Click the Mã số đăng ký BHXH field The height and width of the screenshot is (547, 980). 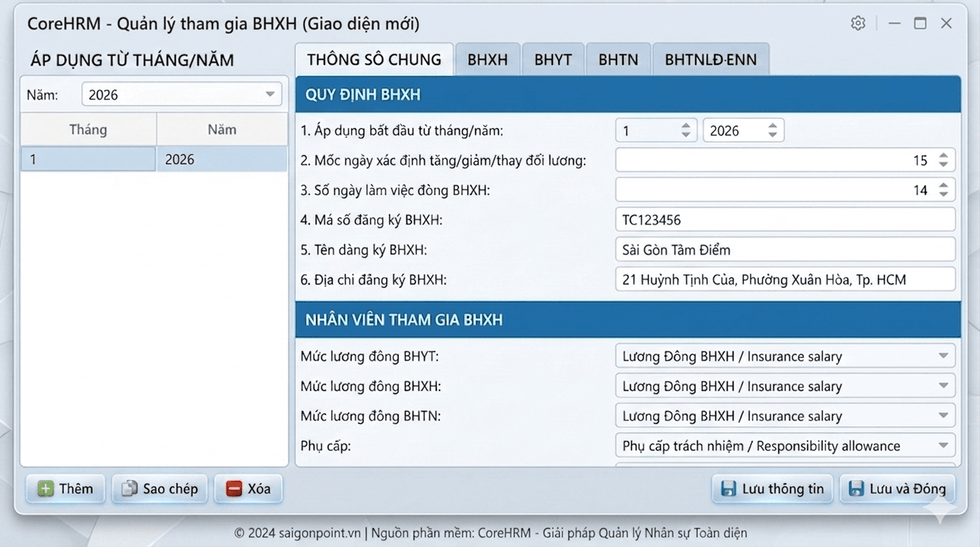coord(784,219)
